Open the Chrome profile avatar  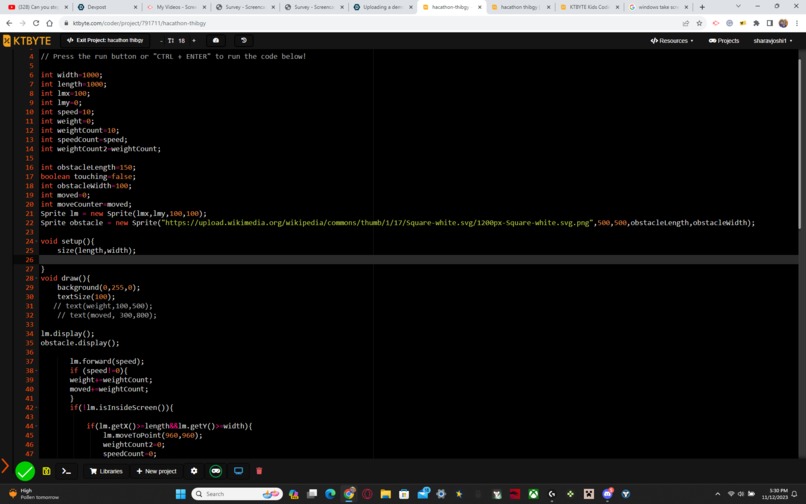(783, 23)
